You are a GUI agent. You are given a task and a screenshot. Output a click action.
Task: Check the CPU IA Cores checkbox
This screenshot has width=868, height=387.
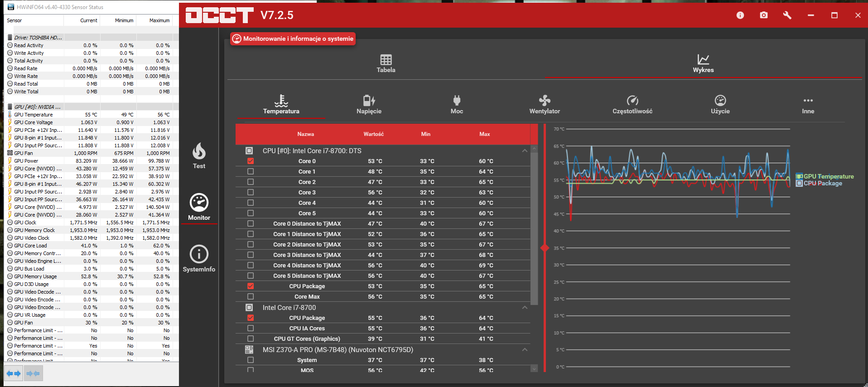[x=251, y=328]
